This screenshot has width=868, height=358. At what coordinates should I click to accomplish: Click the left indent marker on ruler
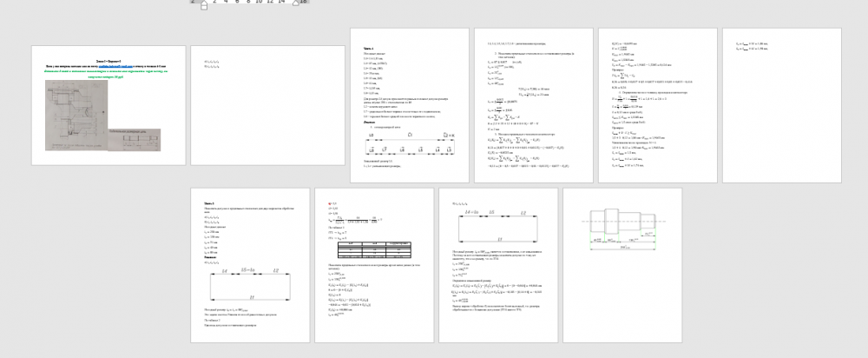[204, 5]
